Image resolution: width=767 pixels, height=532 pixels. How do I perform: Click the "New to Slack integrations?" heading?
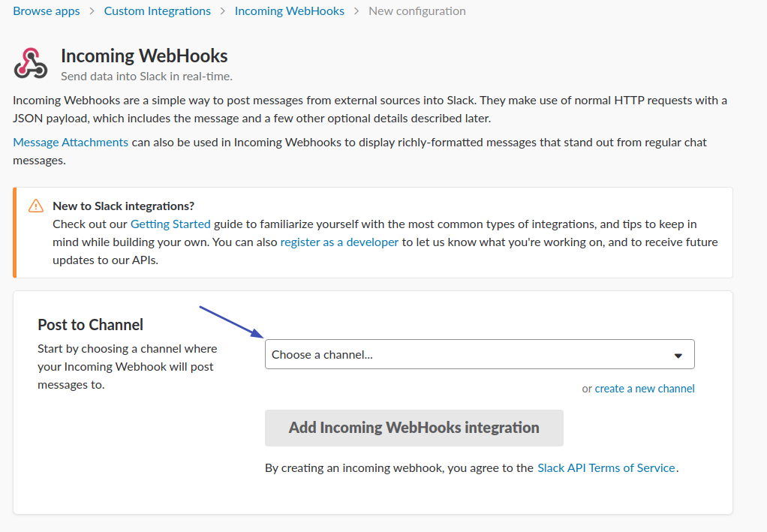[124, 206]
